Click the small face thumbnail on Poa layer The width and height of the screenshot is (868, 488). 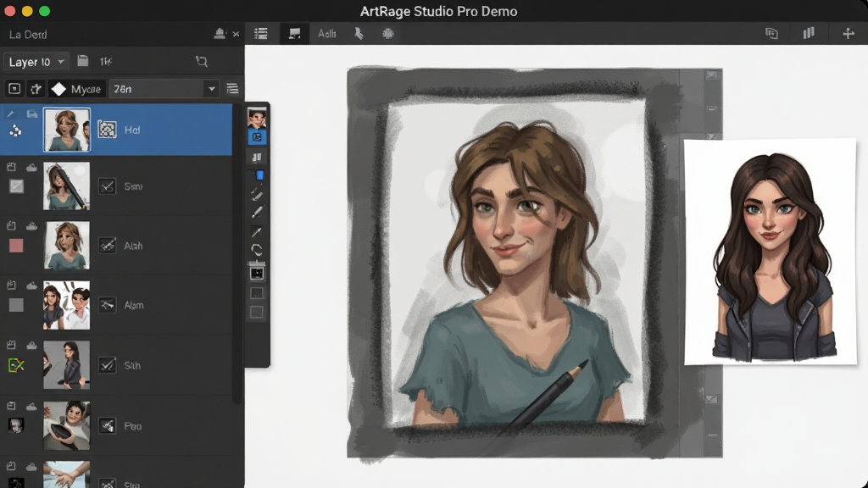point(16,425)
